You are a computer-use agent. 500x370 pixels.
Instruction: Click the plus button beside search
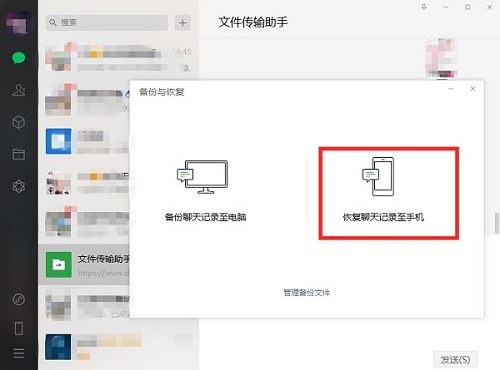[183, 23]
